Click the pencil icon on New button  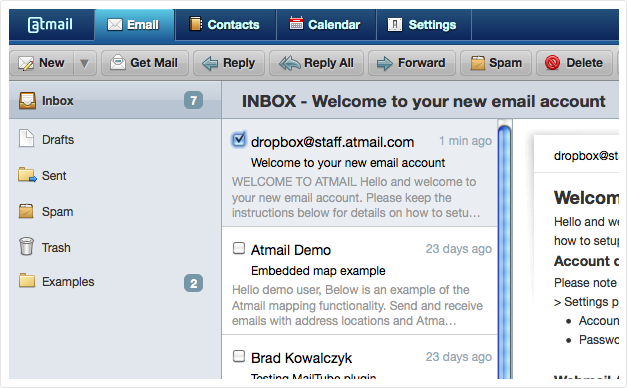click(x=26, y=63)
